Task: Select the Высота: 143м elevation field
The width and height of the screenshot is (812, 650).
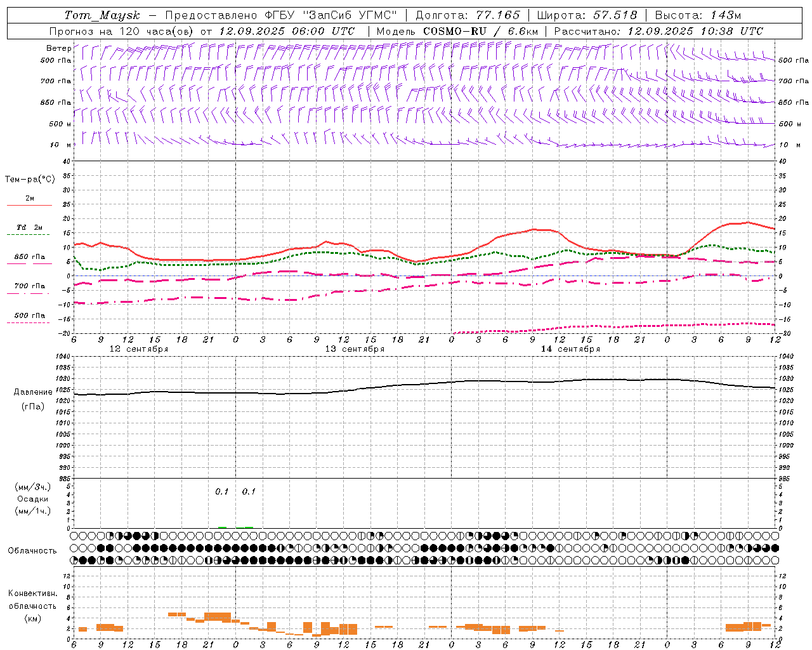Action: [x=698, y=15]
